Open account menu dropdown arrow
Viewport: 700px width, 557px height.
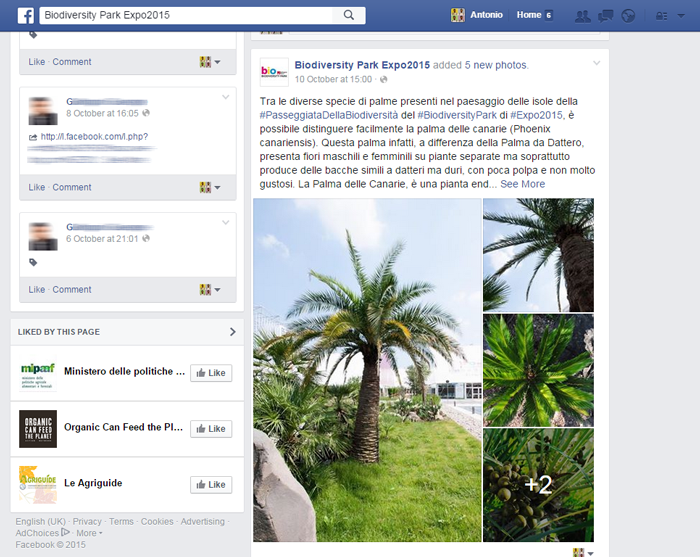coord(681,16)
